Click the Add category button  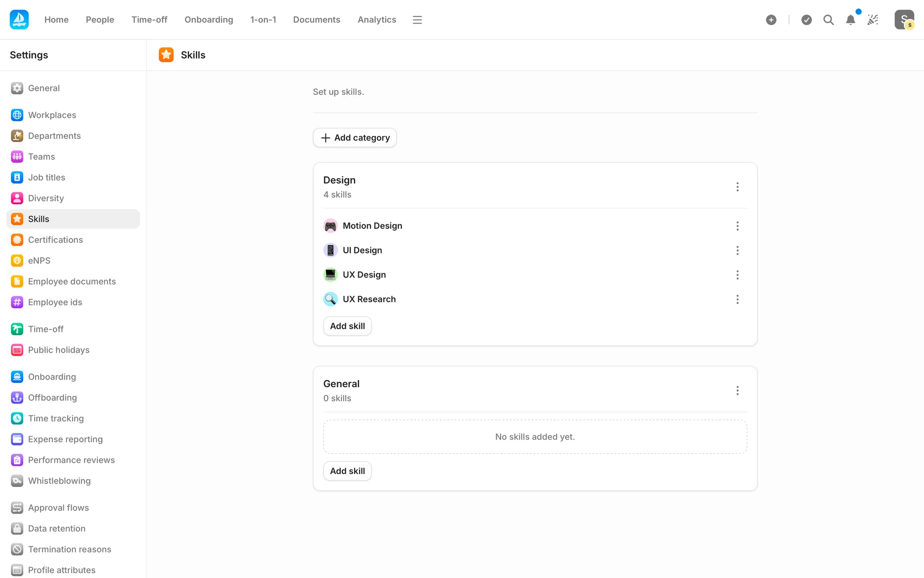pos(355,138)
